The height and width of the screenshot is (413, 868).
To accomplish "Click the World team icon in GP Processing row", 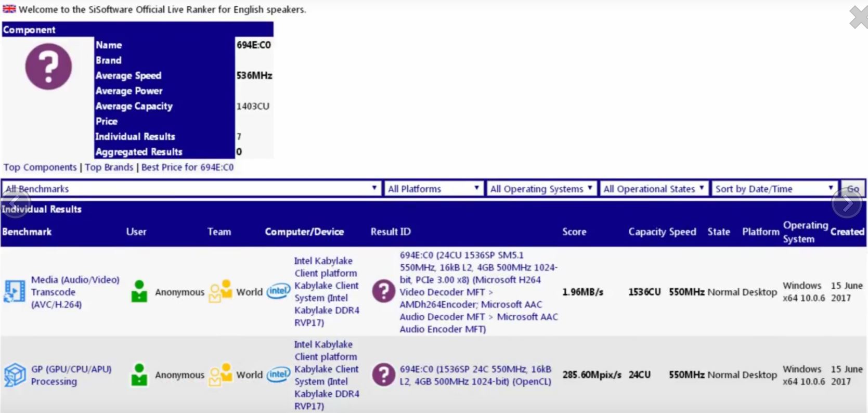I will click(221, 375).
